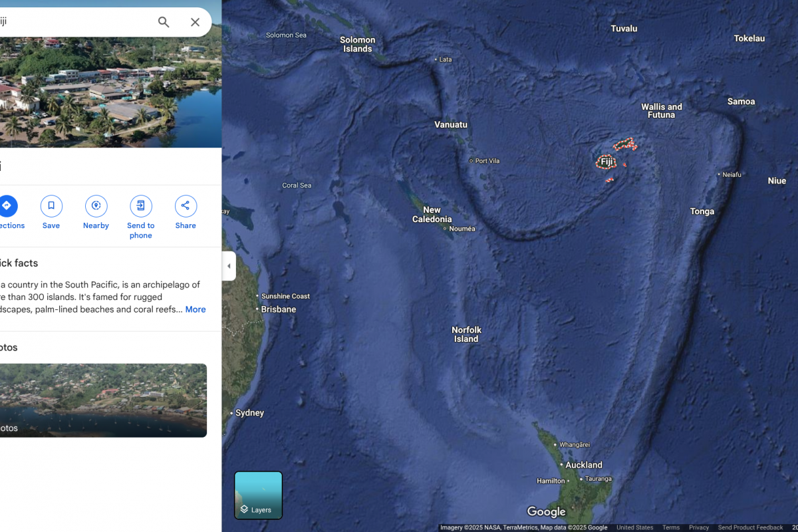Share the Fiji location
Screen dimensions: 798x532
pyautogui.click(x=186, y=206)
